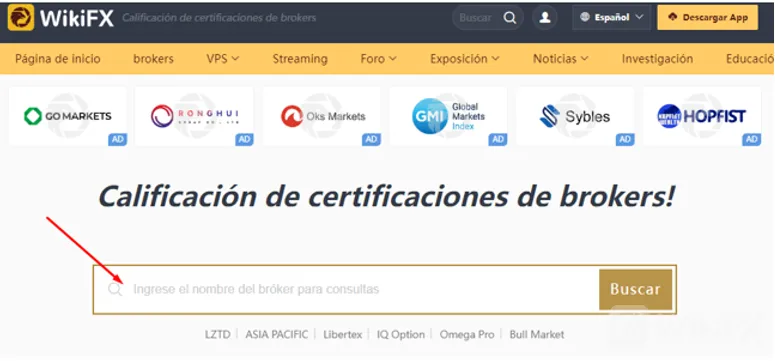The image size is (775, 361).
Task: Open the Ronghui ad card
Action: click(194, 116)
